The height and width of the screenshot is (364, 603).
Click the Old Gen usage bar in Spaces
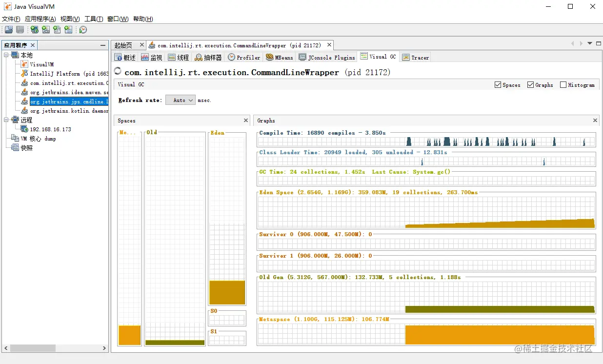175,343
